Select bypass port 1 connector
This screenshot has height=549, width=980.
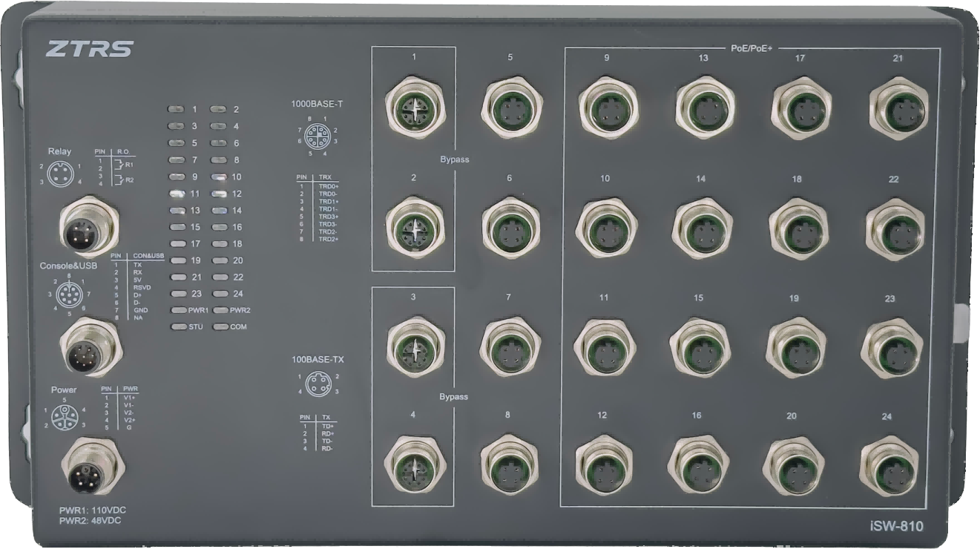[415, 106]
